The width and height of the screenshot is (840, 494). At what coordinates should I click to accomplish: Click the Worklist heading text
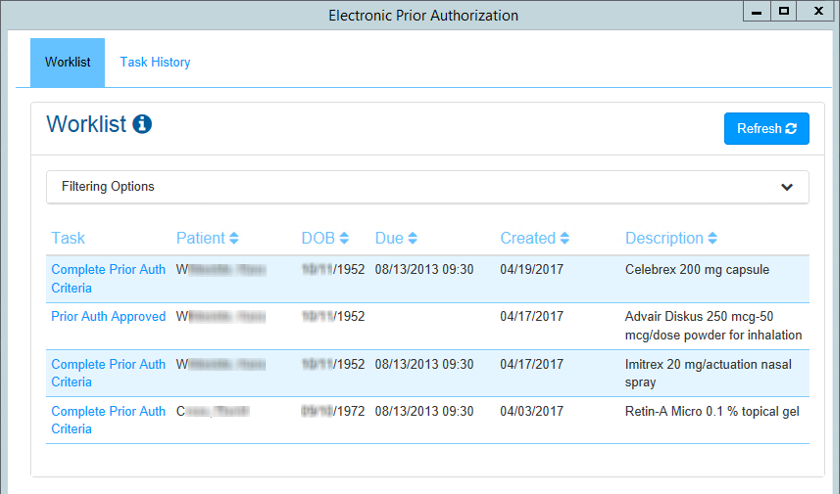coord(86,124)
